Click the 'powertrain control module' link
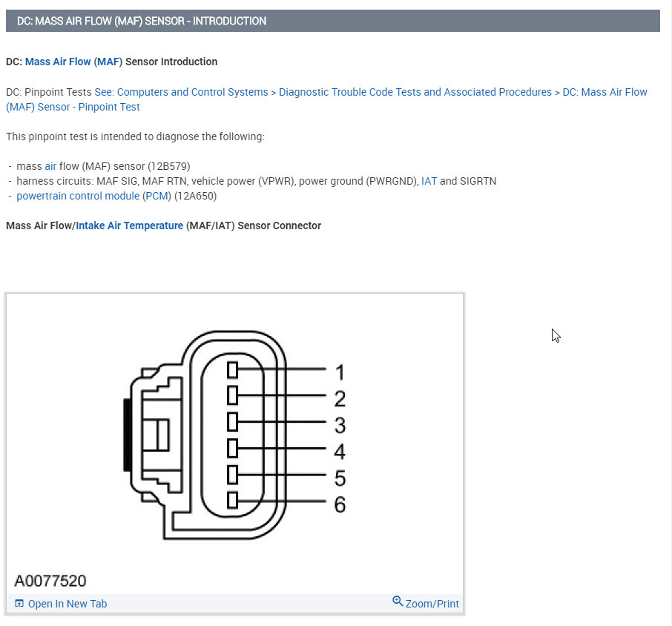Viewport: 672px width, 626px height. point(78,196)
